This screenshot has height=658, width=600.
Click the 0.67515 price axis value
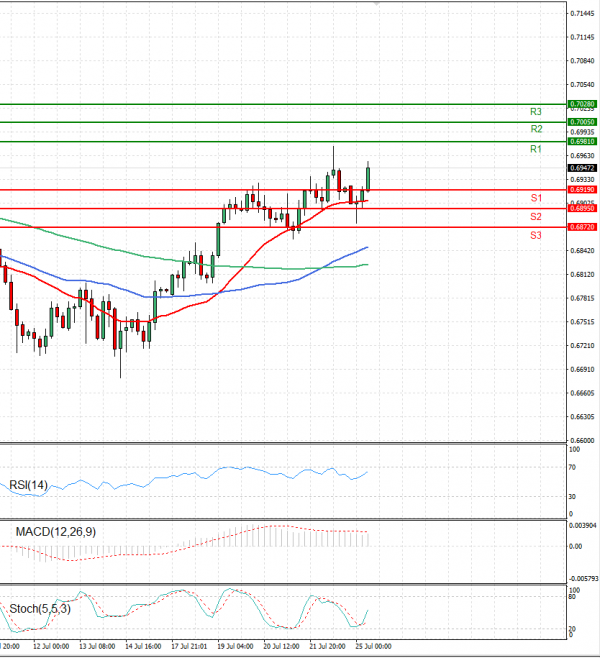582,322
